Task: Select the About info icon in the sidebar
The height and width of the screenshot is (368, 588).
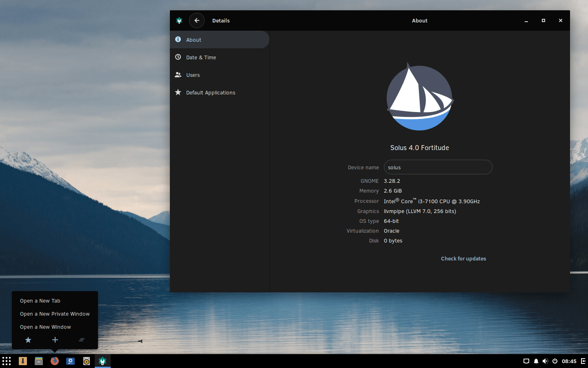Action: [x=178, y=39]
